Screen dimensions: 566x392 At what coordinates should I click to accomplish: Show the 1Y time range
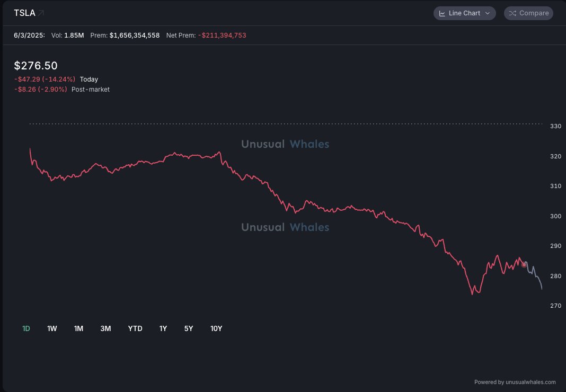(x=163, y=328)
